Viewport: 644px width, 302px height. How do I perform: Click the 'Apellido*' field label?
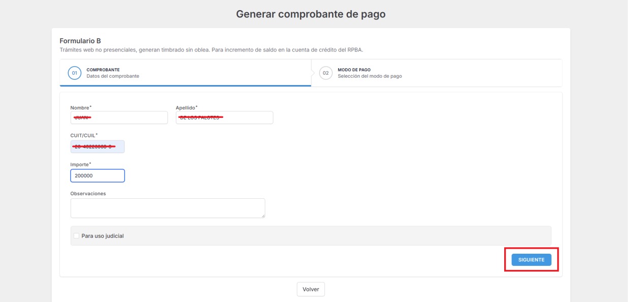click(186, 107)
